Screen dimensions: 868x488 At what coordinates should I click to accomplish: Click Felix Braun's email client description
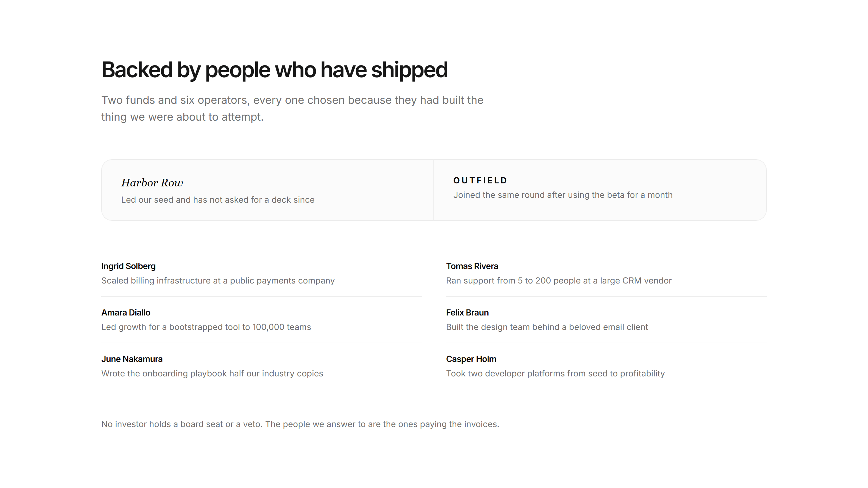click(x=547, y=327)
